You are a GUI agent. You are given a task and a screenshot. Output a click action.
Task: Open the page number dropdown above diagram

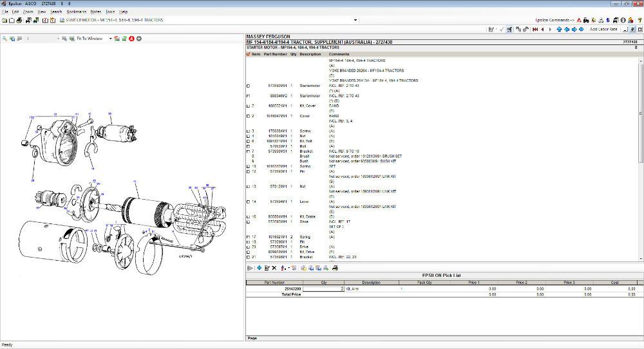point(58,39)
